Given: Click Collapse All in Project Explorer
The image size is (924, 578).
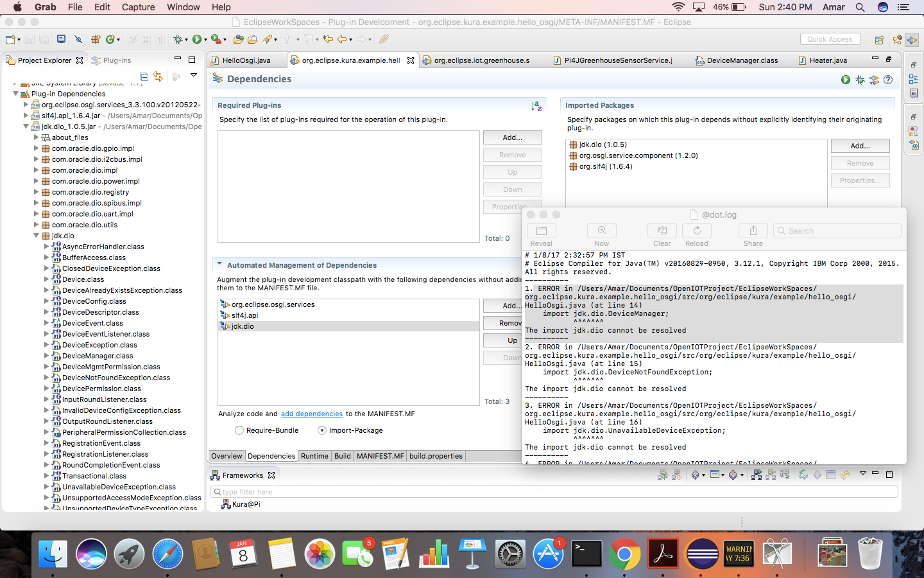Looking at the screenshot, I should [144, 76].
